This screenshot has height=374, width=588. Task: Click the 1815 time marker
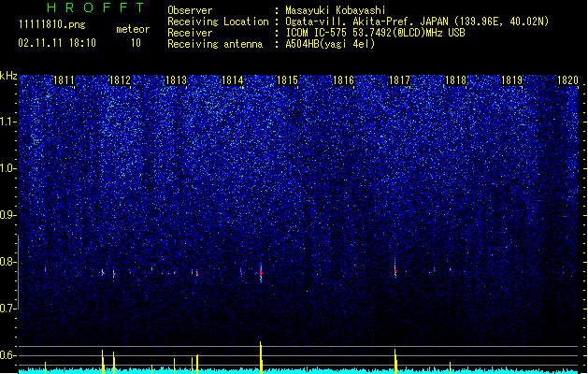click(287, 80)
